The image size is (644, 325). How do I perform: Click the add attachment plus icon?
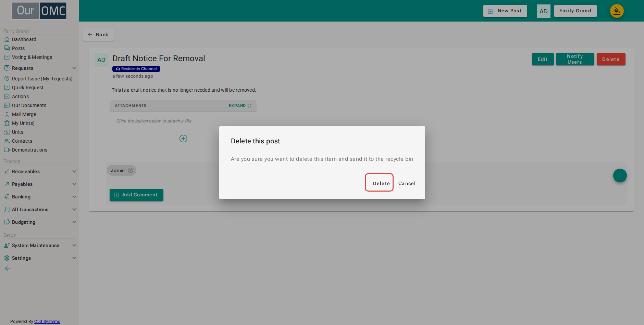[183, 139]
